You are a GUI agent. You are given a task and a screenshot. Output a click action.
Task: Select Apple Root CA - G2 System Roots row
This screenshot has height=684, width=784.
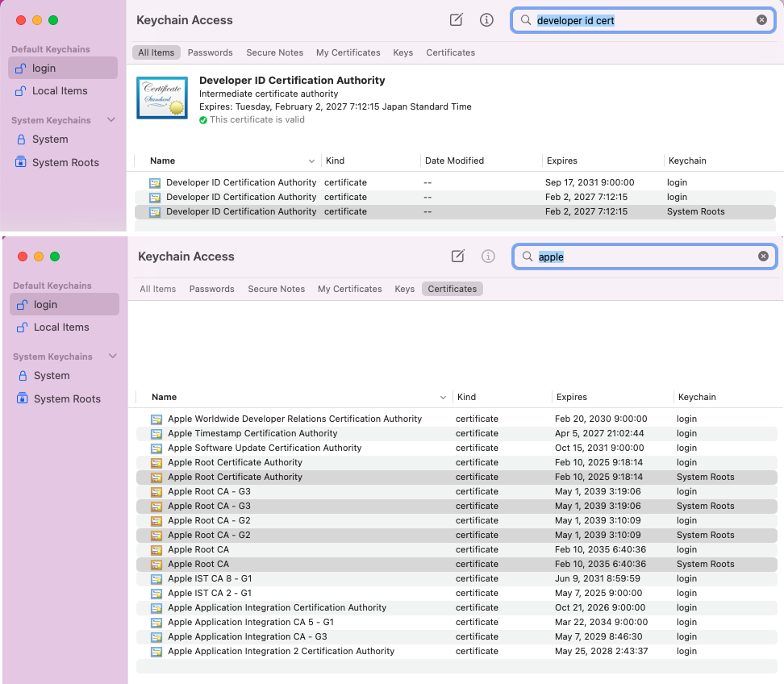tap(457, 535)
